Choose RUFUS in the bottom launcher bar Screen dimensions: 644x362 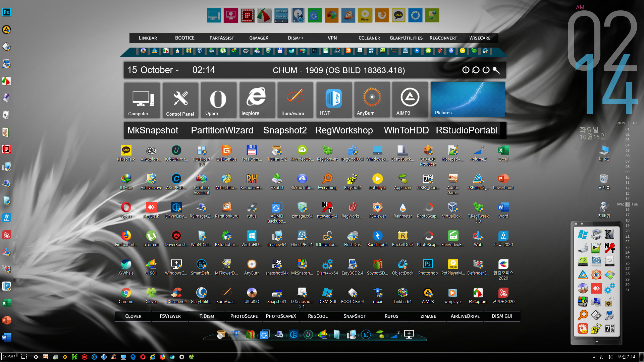(x=391, y=316)
